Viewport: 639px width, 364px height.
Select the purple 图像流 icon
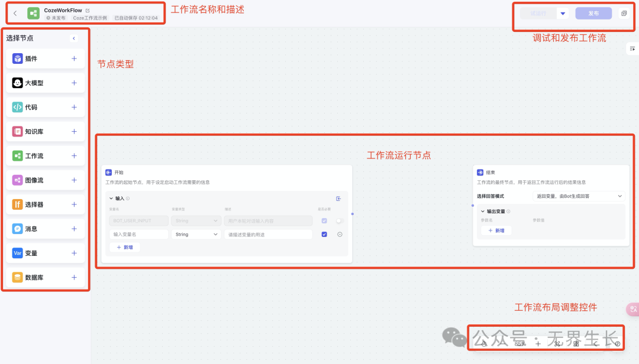click(x=17, y=180)
